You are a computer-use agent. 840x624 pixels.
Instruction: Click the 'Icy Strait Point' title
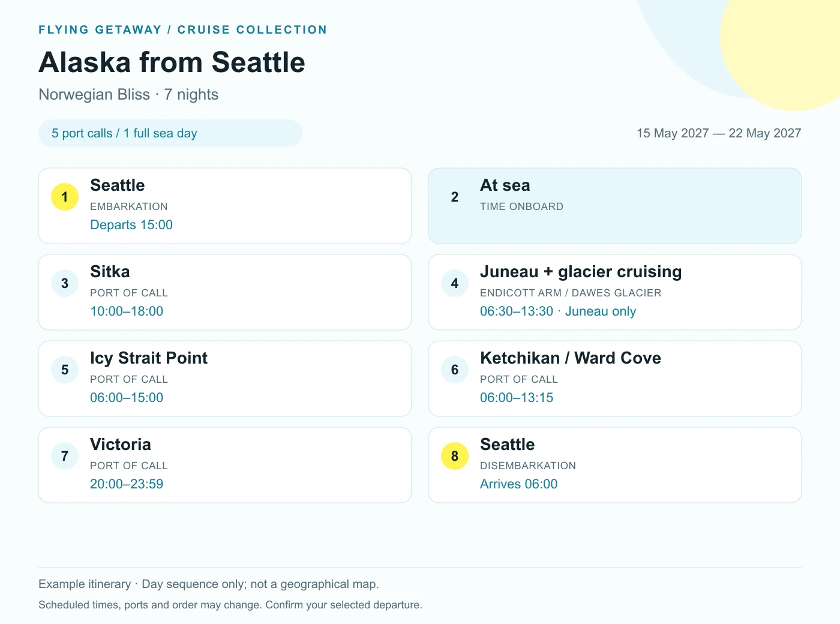click(149, 358)
